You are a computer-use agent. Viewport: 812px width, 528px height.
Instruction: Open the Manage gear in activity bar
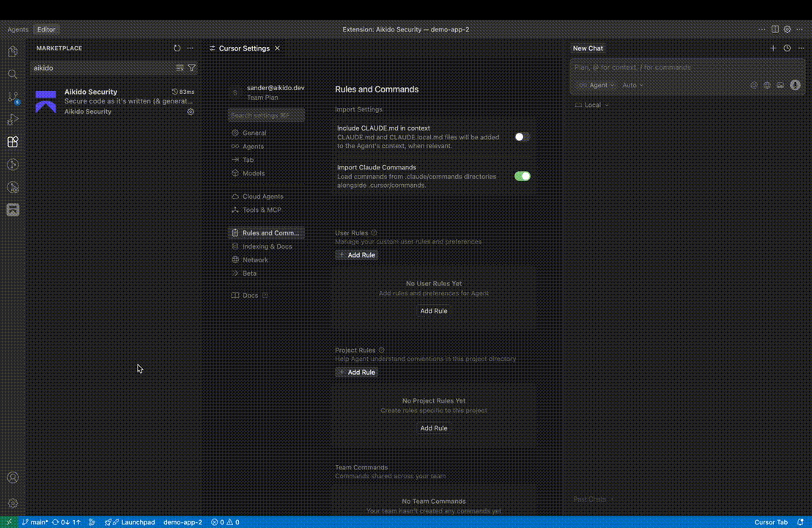[12, 503]
